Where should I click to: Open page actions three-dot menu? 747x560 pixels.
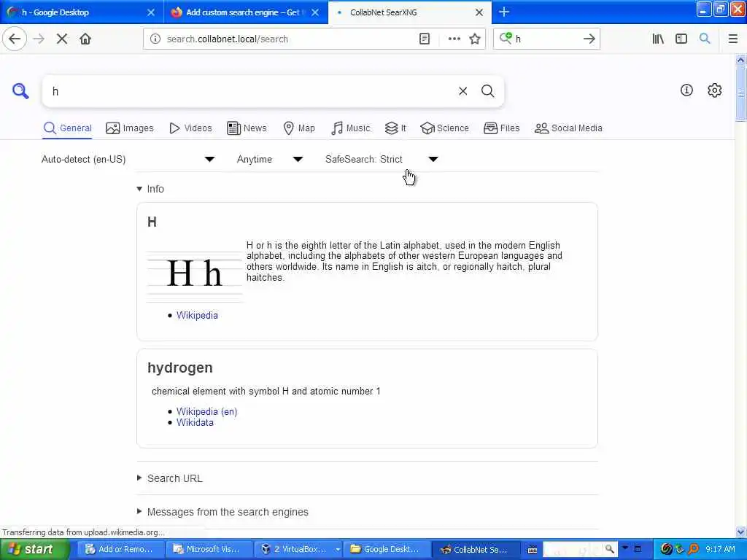[x=454, y=39]
